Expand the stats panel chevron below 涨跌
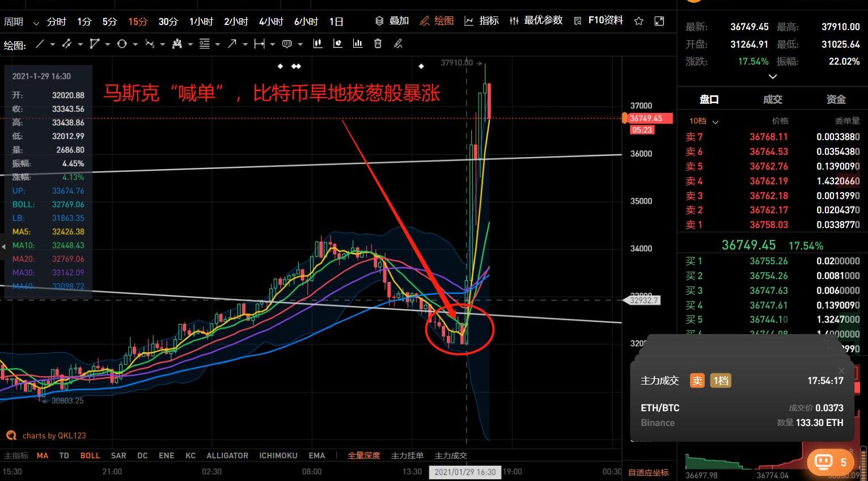The height and width of the screenshot is (481, 868). click(772, 77)
